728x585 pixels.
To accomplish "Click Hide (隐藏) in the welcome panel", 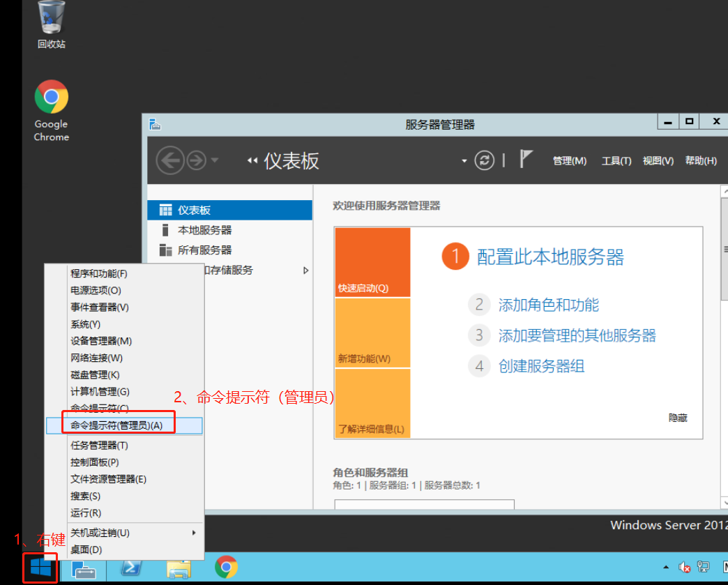I will pos(678,418).
